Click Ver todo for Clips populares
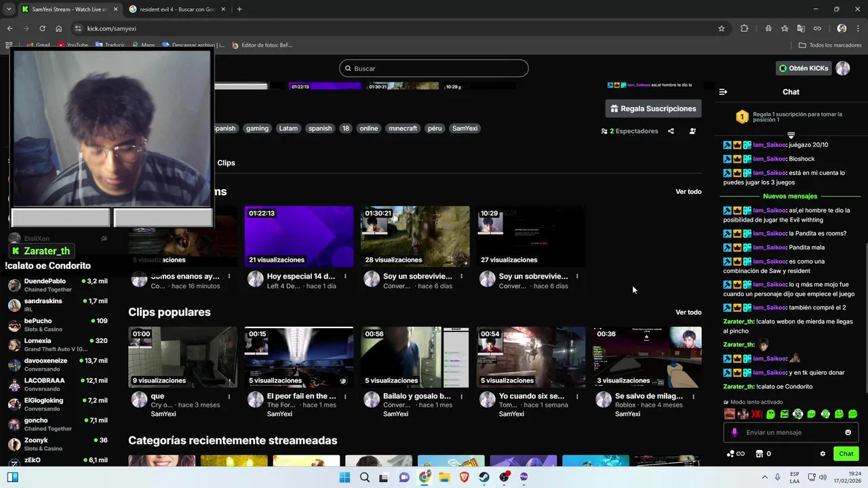 688,312
